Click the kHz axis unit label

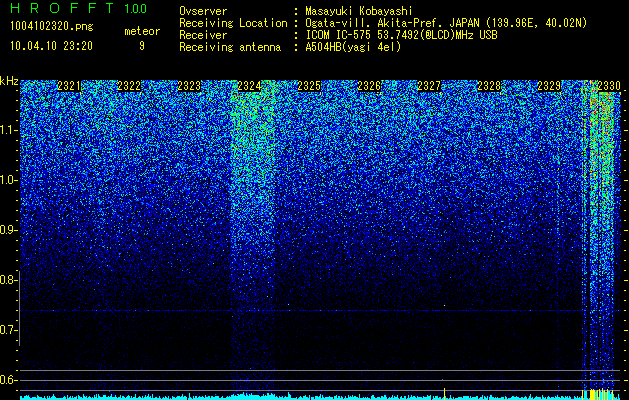9,81
